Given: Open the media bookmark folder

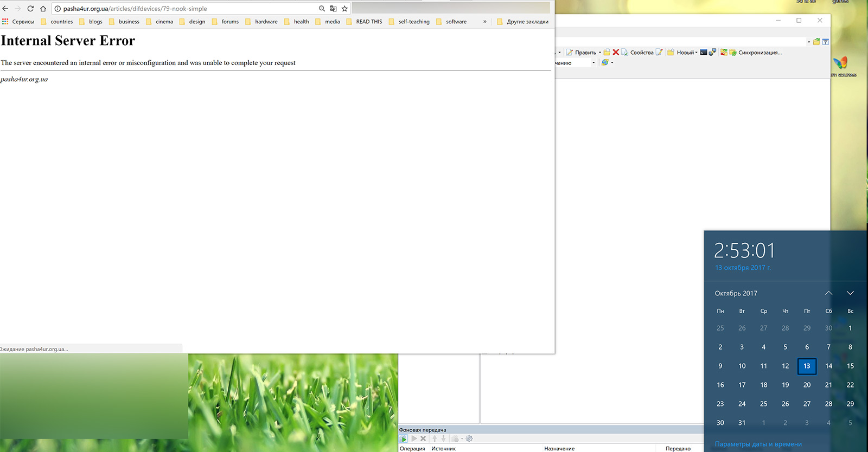Looking at the screenshot, I should pos(328,22).
